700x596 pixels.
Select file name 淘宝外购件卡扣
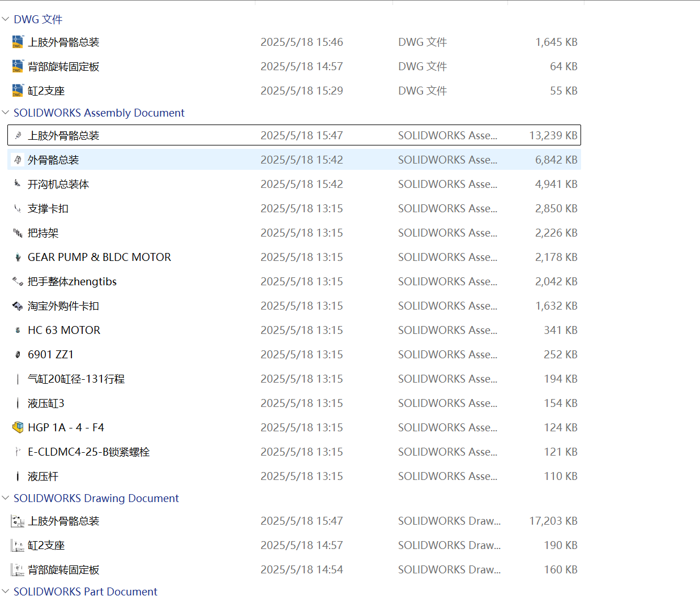click(x=63, y=306)
